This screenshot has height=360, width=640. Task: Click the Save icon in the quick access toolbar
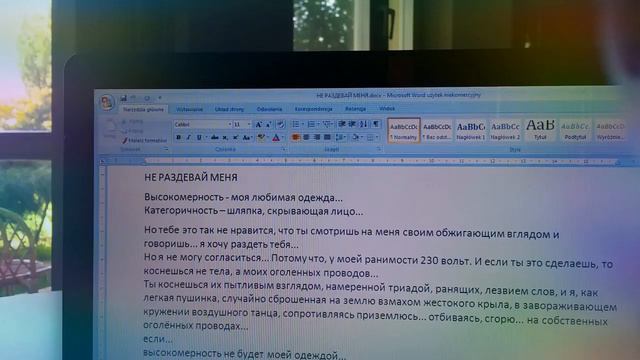point(123,98)
